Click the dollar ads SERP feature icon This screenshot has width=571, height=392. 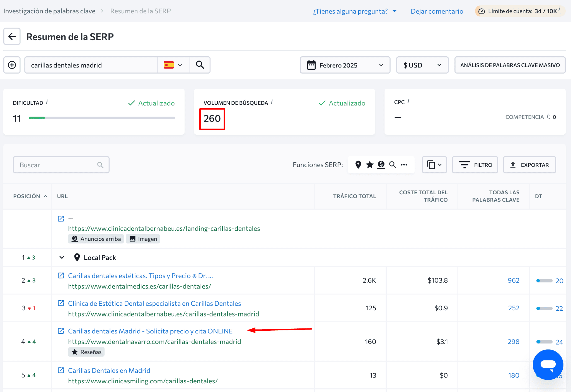381,165
